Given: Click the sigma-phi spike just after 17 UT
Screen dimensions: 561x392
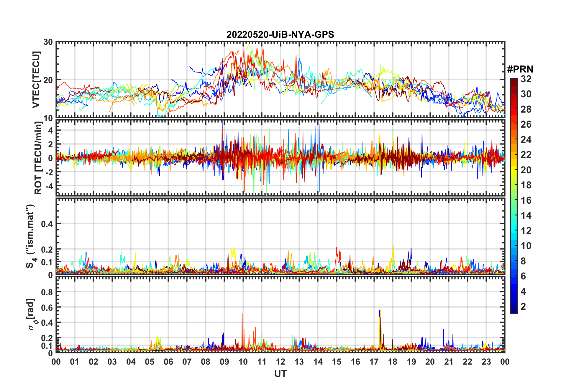Looking at the screenshot, I should click(380, 327).
